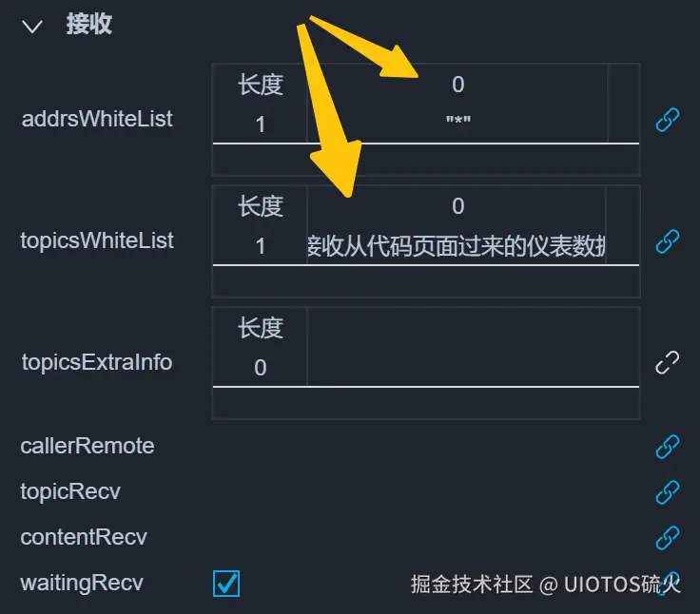Click the empty topicsExtraInfo value area
This screenshot has width=700, height=614.
474,347
